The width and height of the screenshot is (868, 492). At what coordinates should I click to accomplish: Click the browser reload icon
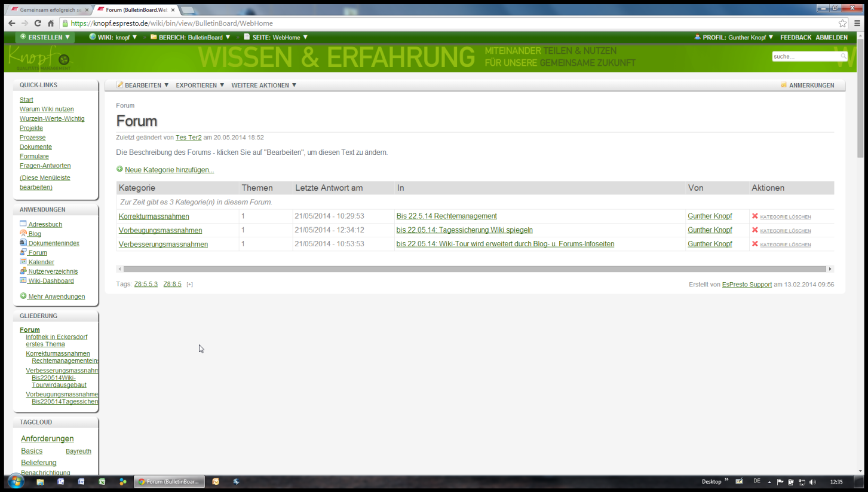click(x=38, y=23)
